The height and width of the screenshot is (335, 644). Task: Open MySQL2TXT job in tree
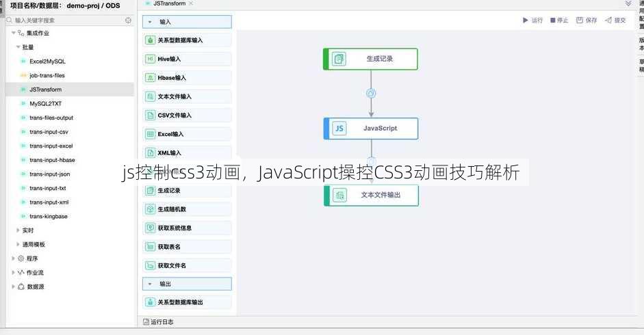tap(46, 103)
